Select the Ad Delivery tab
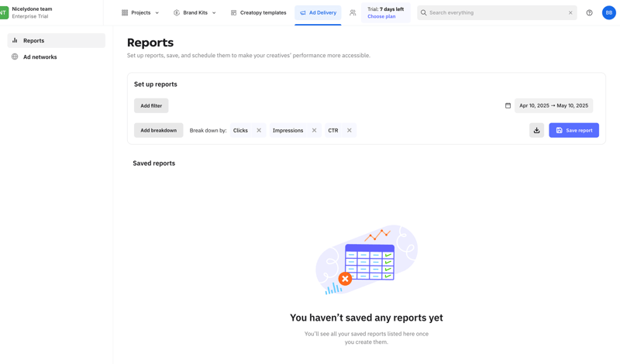This screenshot has height=364, width=620. [318, 12]
